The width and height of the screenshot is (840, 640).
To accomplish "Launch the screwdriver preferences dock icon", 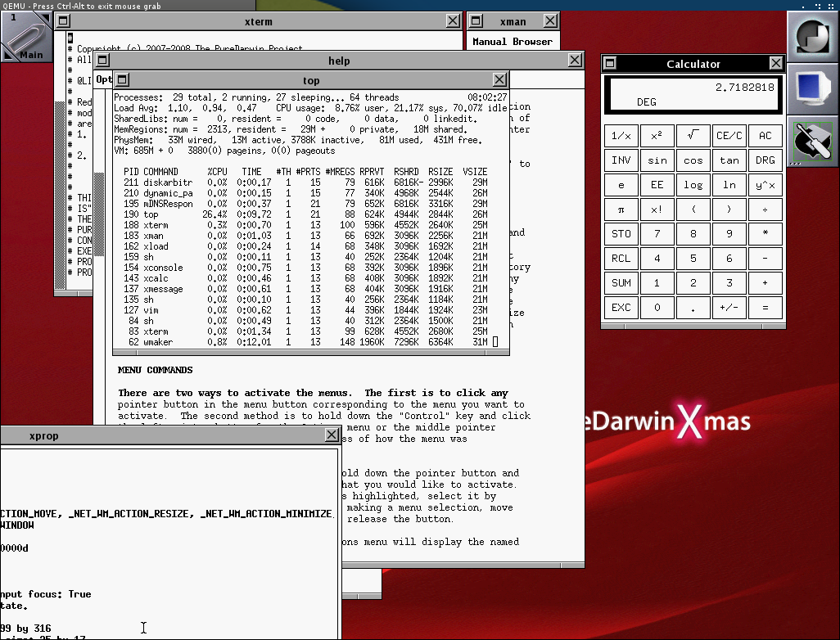I will tap(813, 140).
